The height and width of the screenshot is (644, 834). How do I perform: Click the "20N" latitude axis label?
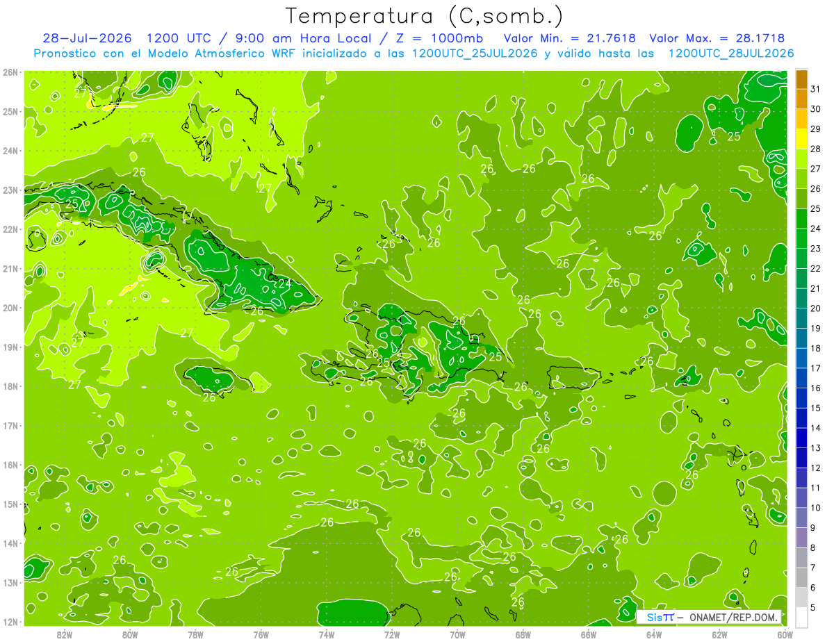pos(10,308)
